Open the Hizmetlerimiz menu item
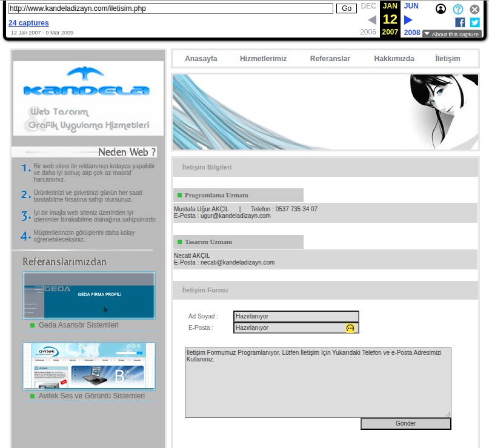489x448 pixels. pyautogui.click(x=263, y=59)
